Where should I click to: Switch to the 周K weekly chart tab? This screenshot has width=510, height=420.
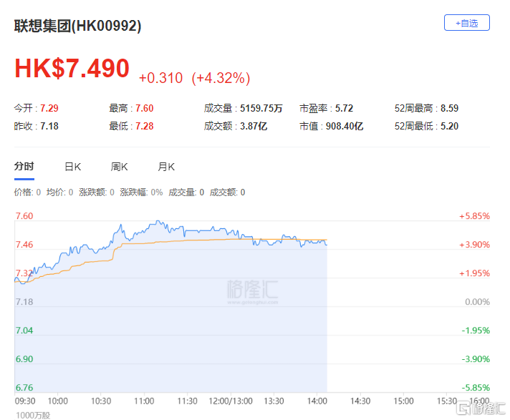(x=119, y=167)
